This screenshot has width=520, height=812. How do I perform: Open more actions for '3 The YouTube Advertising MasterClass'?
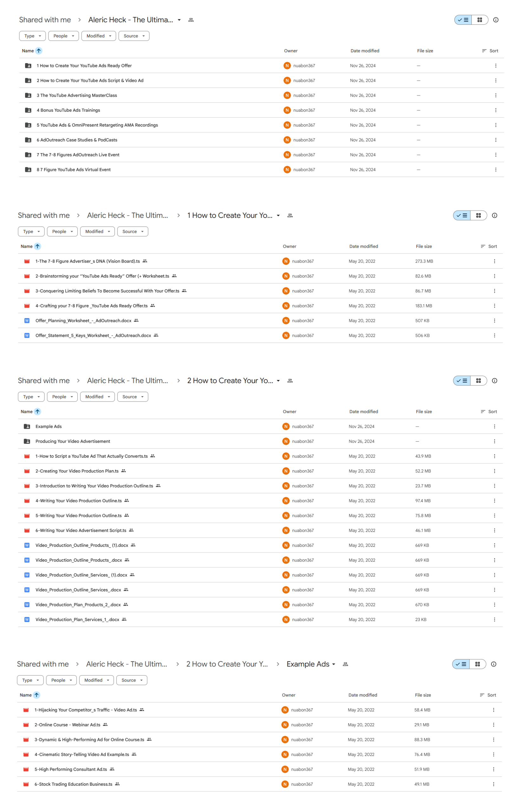click(x=495, y=95)
